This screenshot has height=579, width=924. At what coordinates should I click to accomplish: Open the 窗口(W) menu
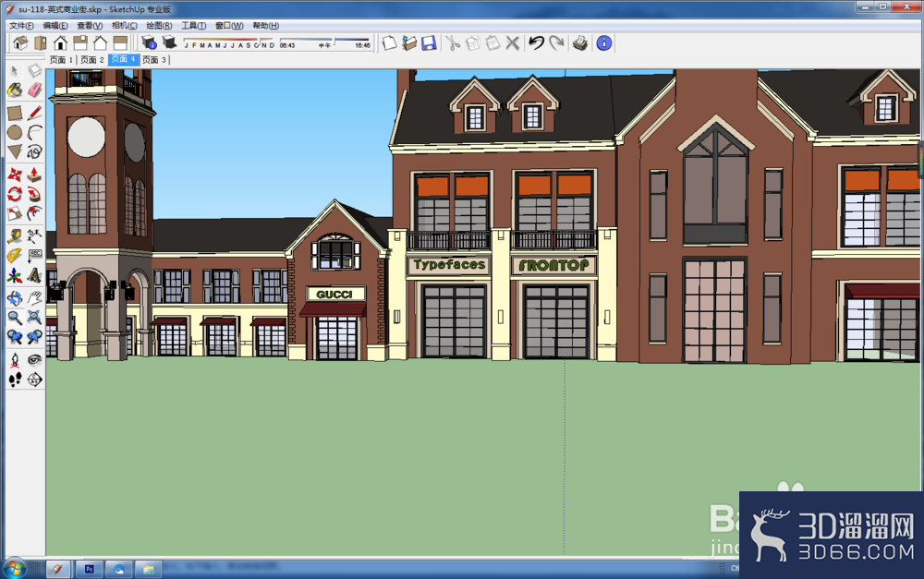click(229, 25)
